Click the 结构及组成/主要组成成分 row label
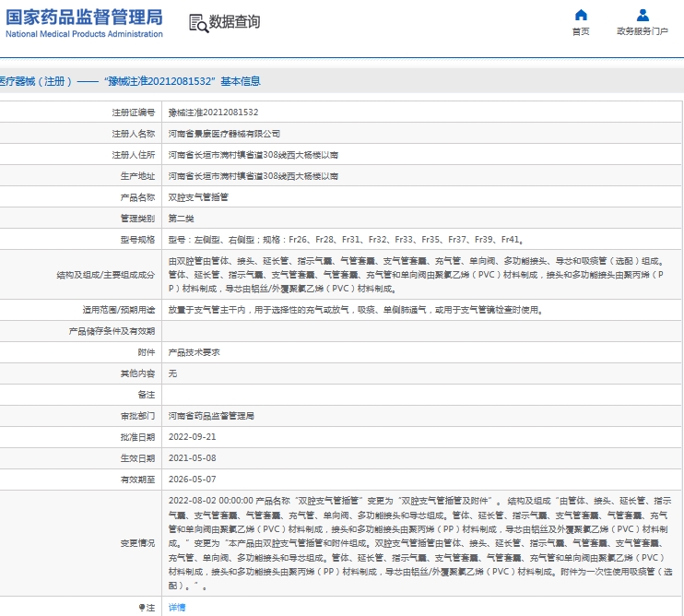Screen dimensions: 684x616 (106, 275)
